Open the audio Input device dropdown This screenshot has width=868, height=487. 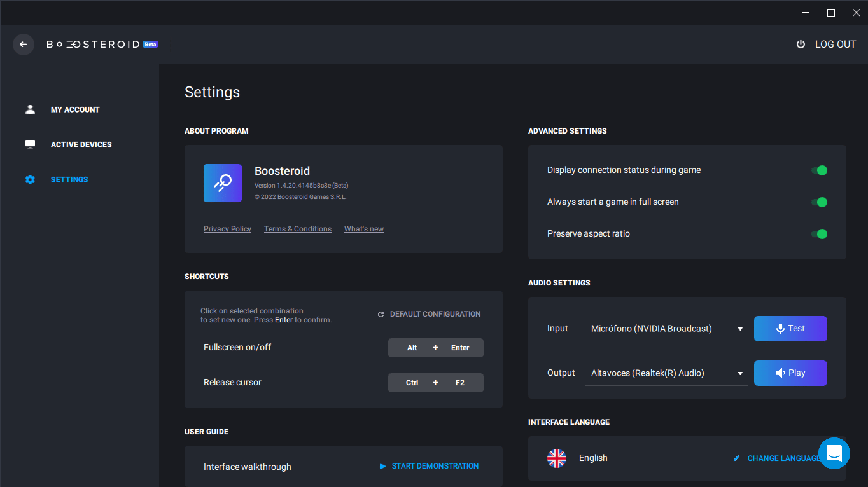point(666,329)
